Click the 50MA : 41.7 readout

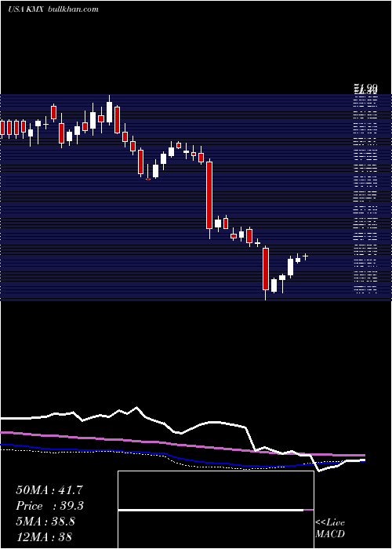tap(49, 490)
